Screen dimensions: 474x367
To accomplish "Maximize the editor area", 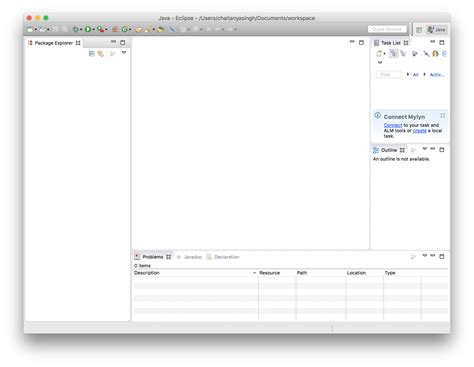I will click(x=361, y=43).
